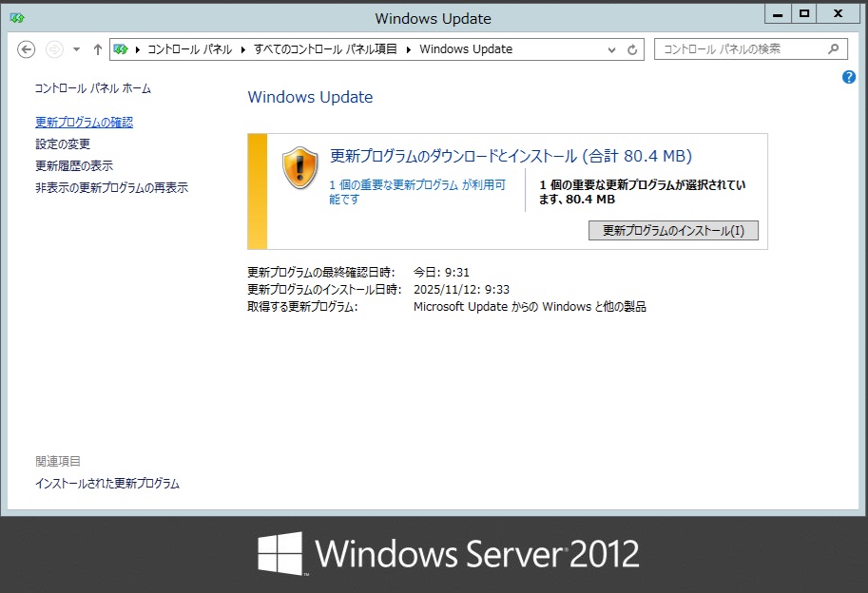This screenshot has height=593, width=868.
Task: Open 設定の変更 link
Action: (x=63, y=144)
